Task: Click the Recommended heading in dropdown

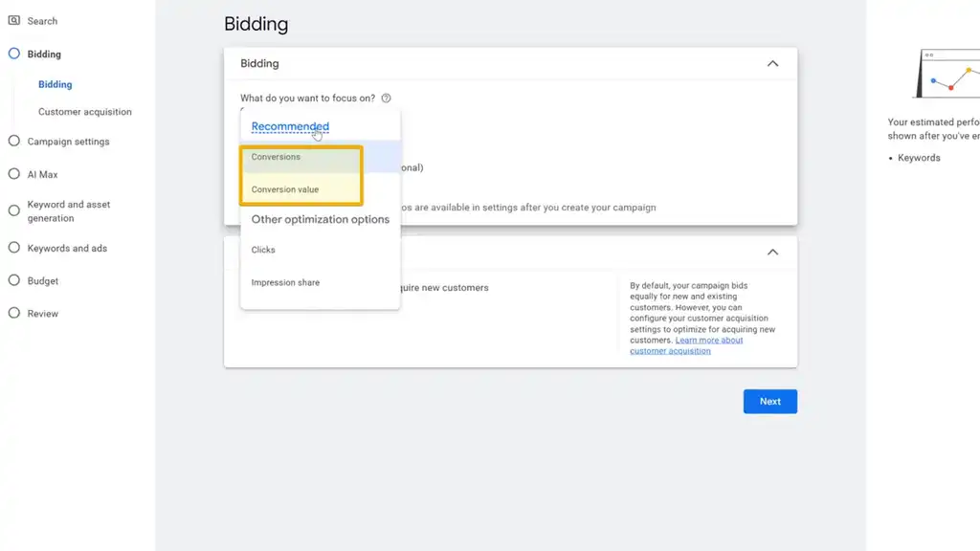Action: click(x=290, y=126)
